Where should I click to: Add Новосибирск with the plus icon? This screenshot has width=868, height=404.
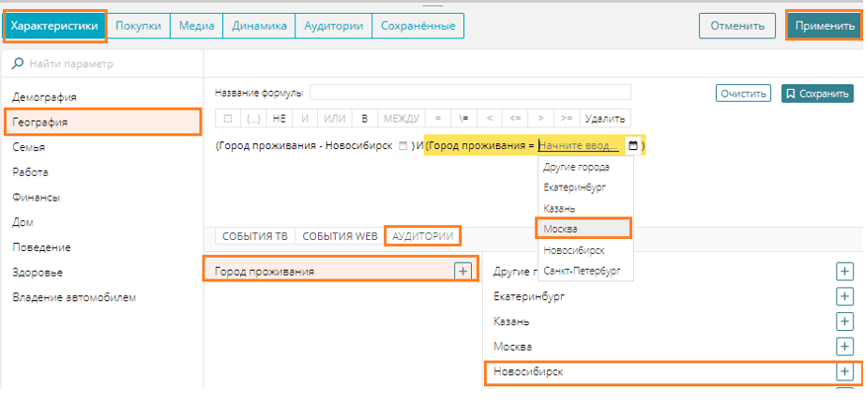pos(844,371)
